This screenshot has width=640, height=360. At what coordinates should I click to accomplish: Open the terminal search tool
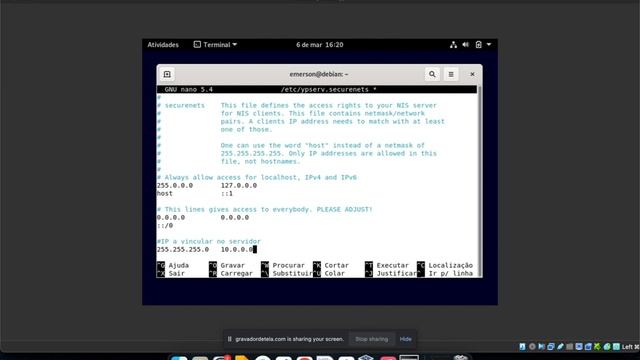(432, 74)
